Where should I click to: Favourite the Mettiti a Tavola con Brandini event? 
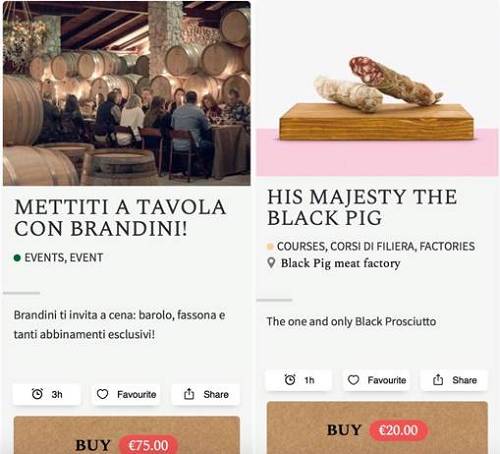point(126,394)
